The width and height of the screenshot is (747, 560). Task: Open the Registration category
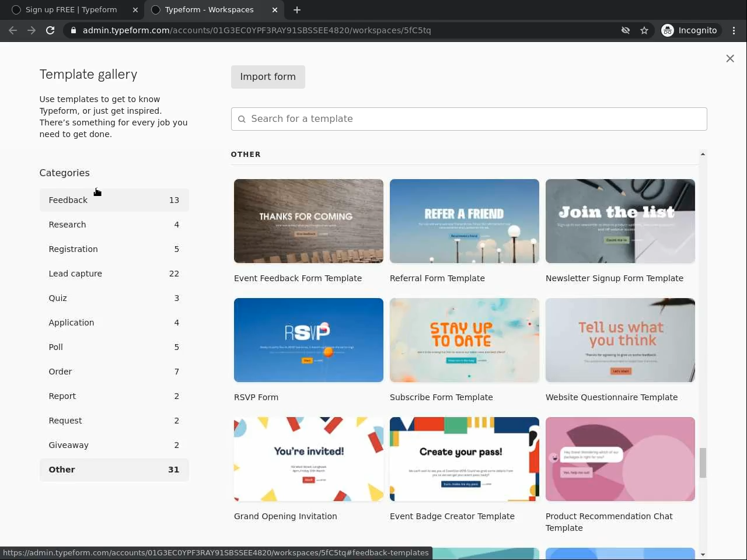pos(114,249)
